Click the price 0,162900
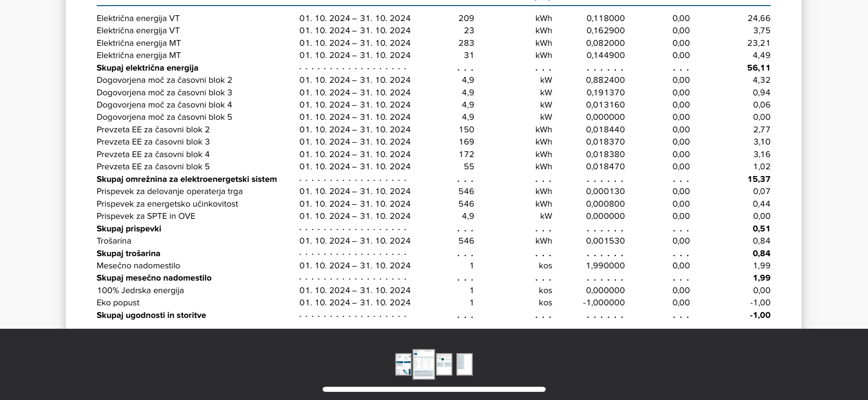This screenshot has height=400, width=868. 605,31
